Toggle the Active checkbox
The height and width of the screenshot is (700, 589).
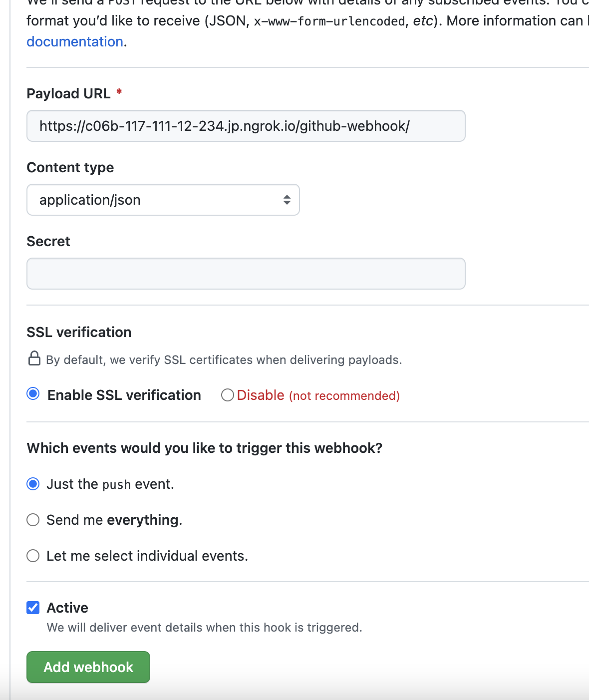click(33, 608)
